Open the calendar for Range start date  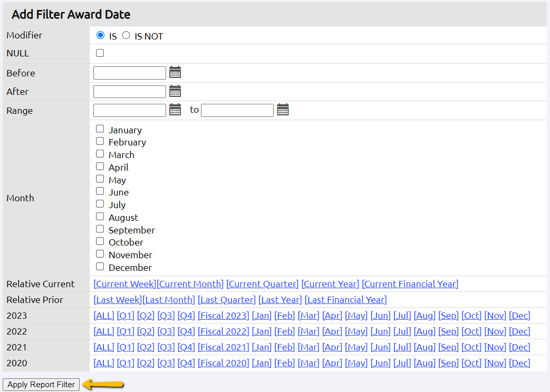pyautogui.click(x=175, y=110)
